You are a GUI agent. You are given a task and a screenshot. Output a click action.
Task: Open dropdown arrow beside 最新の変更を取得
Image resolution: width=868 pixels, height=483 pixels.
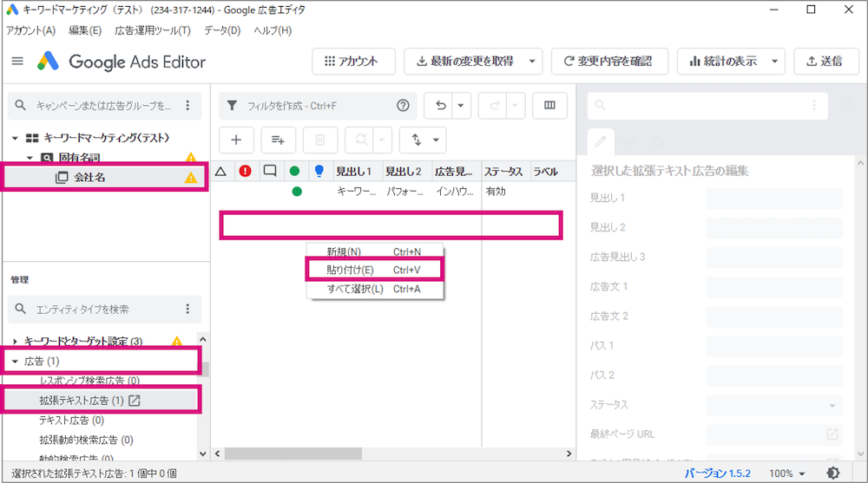coord(532,62)
